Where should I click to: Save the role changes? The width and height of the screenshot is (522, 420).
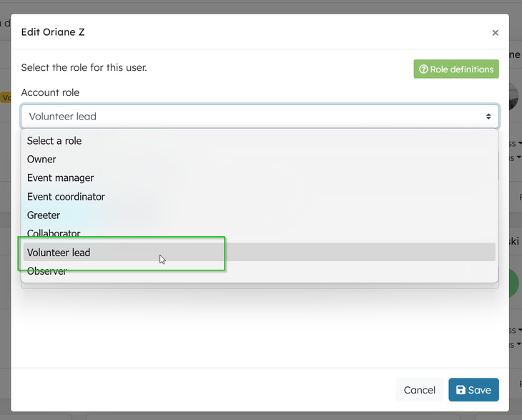pos(473,390)
